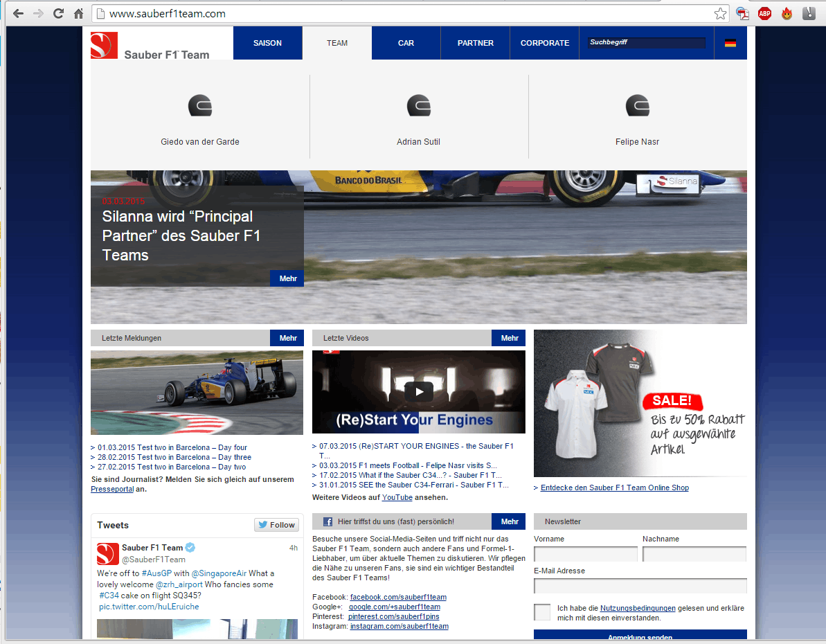
Task: Select Felipe Nasr helmet icon
Action: pyautogui.click(x=638, y=105)
